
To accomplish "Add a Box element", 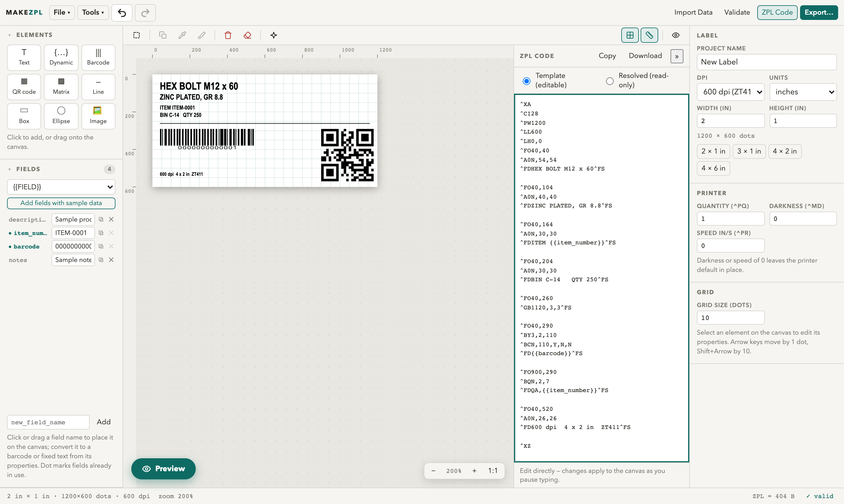I will 24,116.
